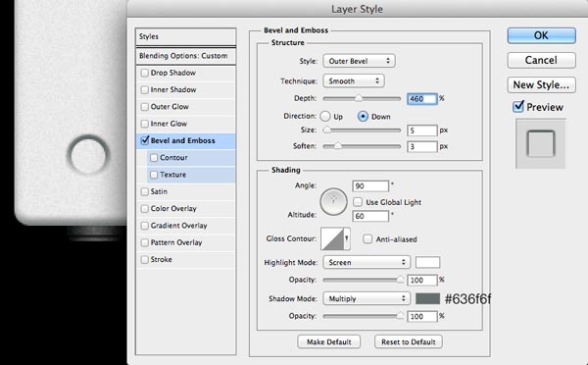This screenshot has height=365, width=588.
Task: Click the Highlight Opacity slider handle
Action: (x=400, y=280)
